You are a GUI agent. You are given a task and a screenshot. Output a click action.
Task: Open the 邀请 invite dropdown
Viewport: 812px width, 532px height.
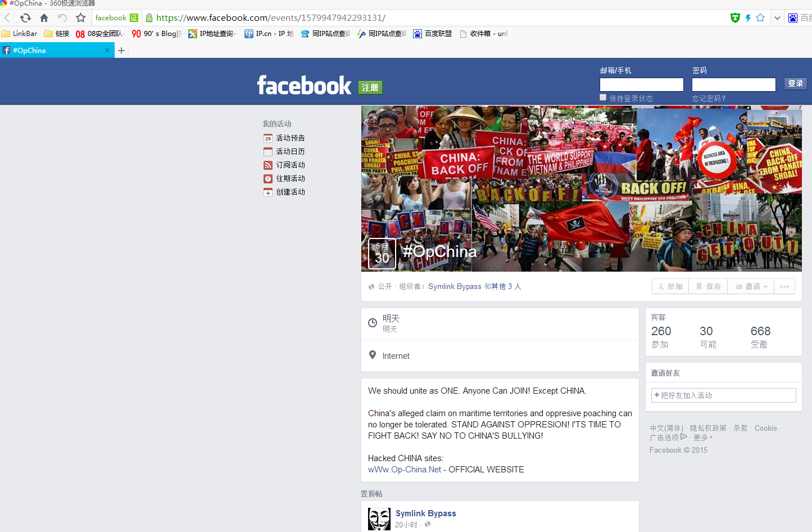[x=751, y=286]
